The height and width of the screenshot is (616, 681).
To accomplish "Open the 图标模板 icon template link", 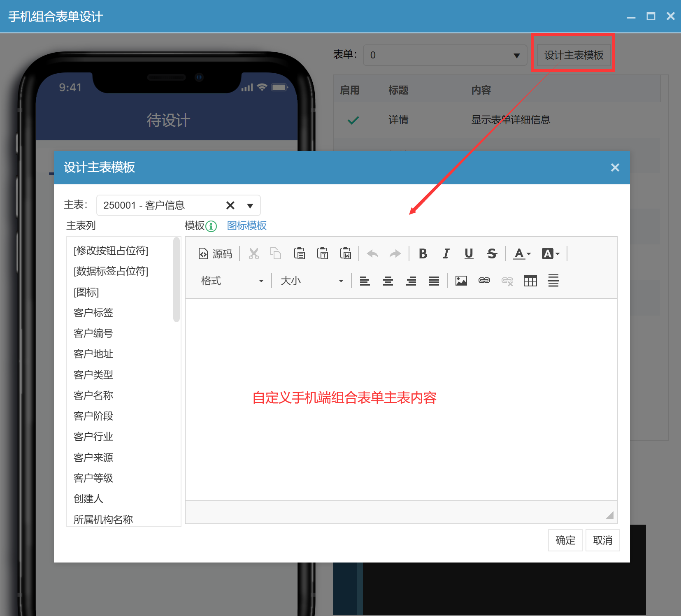I will pos(246,225).
